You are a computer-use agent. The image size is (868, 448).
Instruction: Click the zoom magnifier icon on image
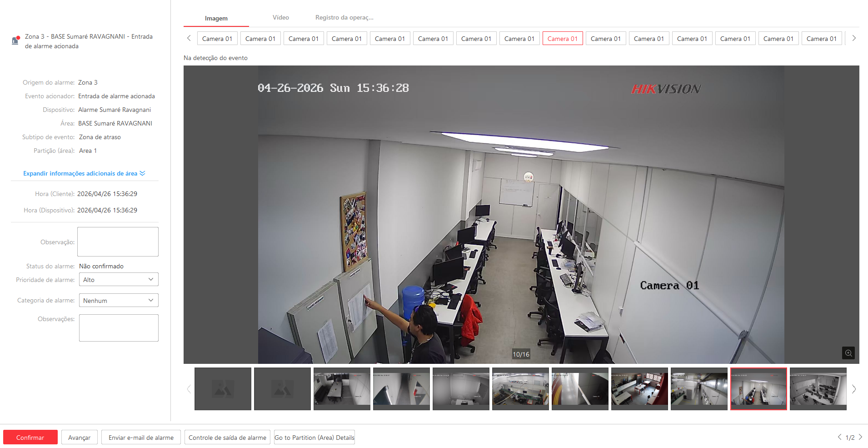(x=848, y=353)
